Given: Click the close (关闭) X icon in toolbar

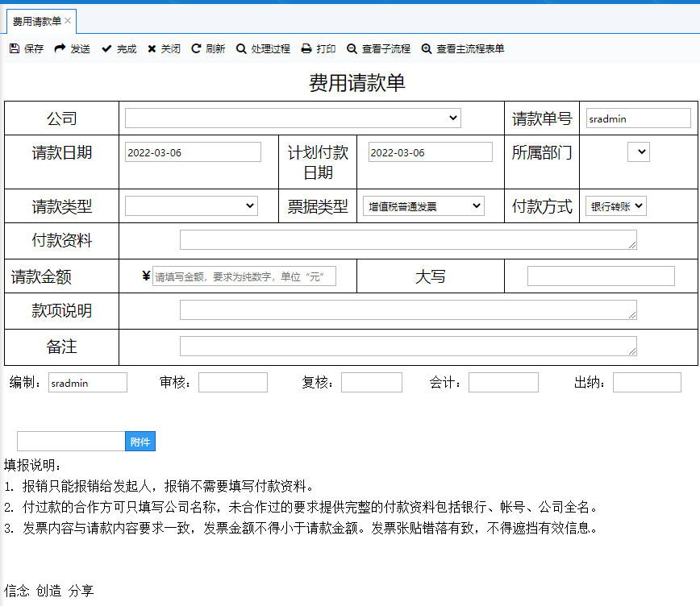Looking at the screenshot, I should coord(152,48).
